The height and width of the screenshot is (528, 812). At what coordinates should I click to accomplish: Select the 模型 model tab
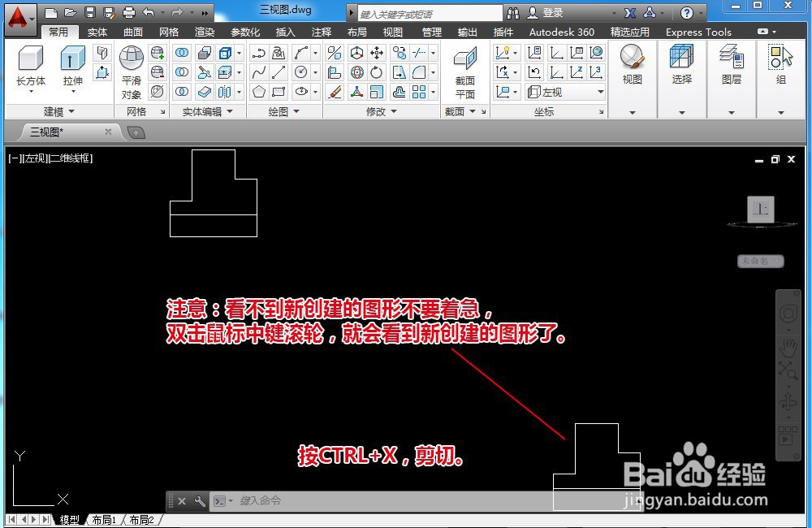69,520
